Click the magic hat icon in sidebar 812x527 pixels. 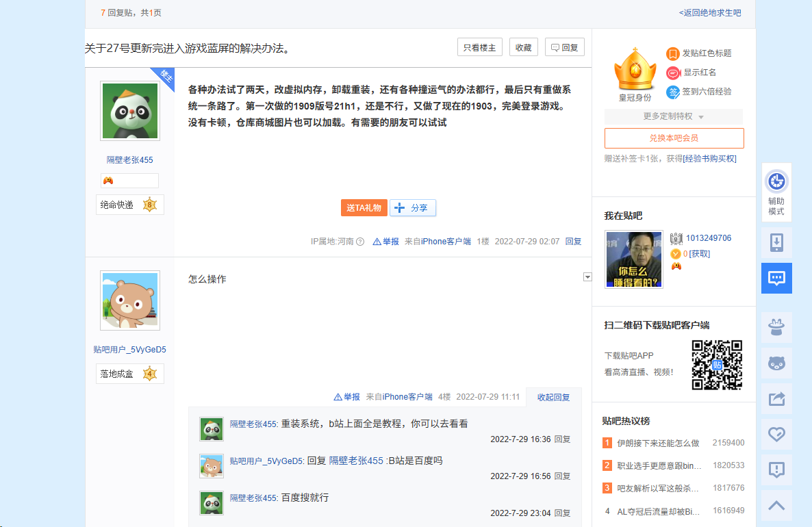776,328
